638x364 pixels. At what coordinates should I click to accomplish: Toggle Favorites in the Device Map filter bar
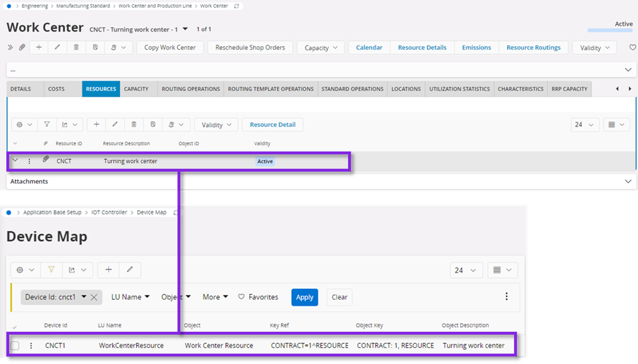[258, 297]
